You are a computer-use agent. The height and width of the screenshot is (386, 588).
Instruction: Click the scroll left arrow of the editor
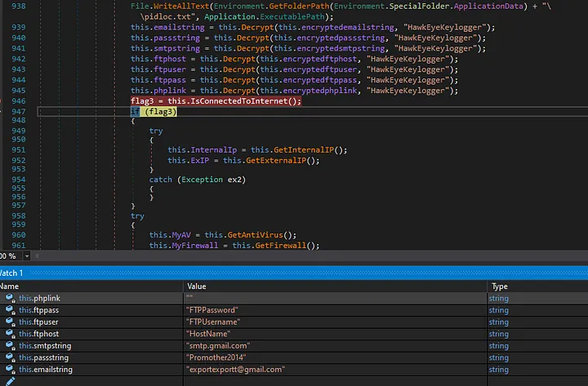click(37, 256)
